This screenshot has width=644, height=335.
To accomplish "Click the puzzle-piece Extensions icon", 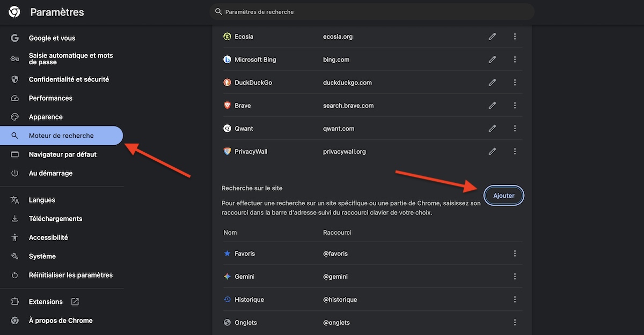I will [15, 302].
